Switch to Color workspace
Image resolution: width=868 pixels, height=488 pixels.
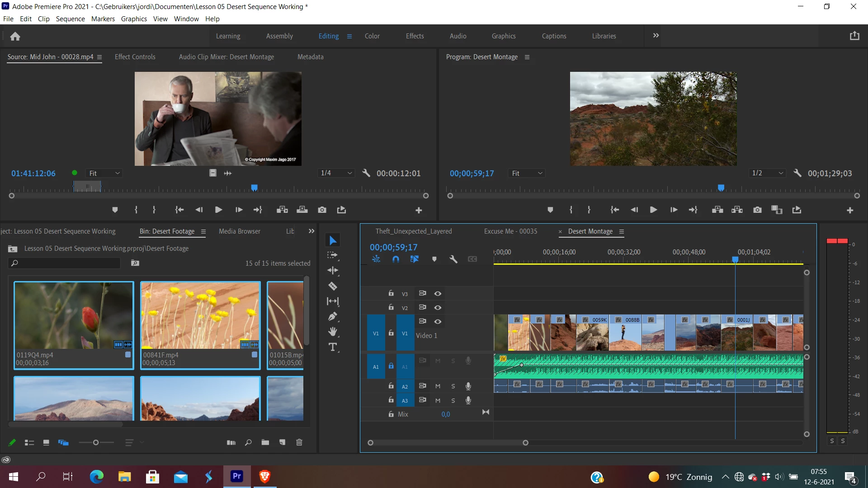coord(372,36)
